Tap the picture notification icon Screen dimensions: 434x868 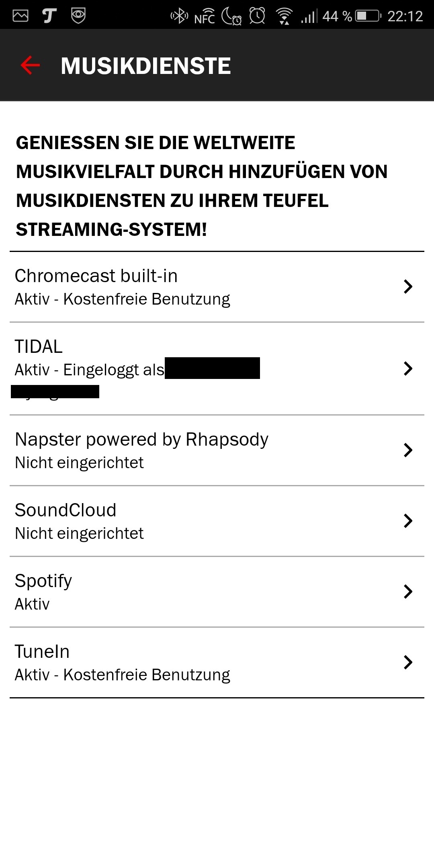tap(20, 16)
